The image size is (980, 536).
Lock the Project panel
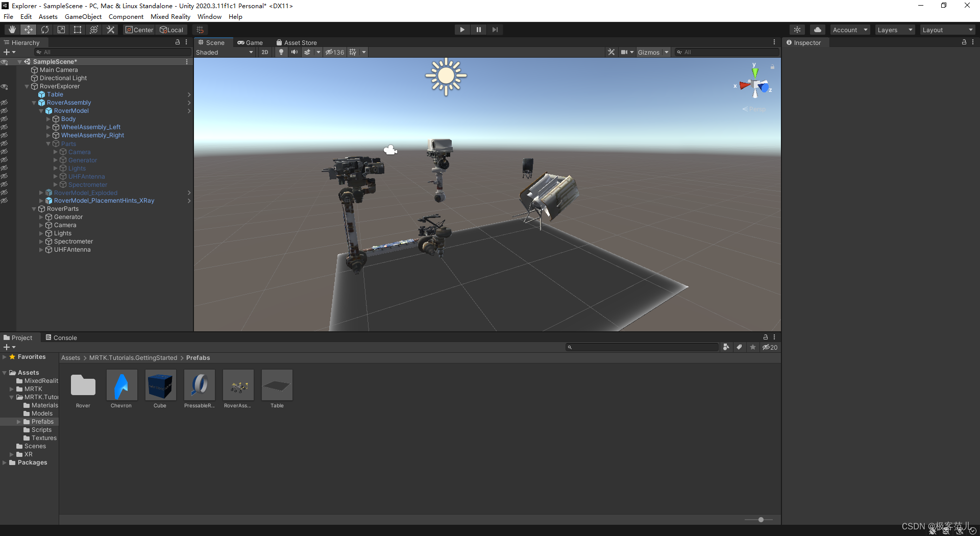pos(766,337)
